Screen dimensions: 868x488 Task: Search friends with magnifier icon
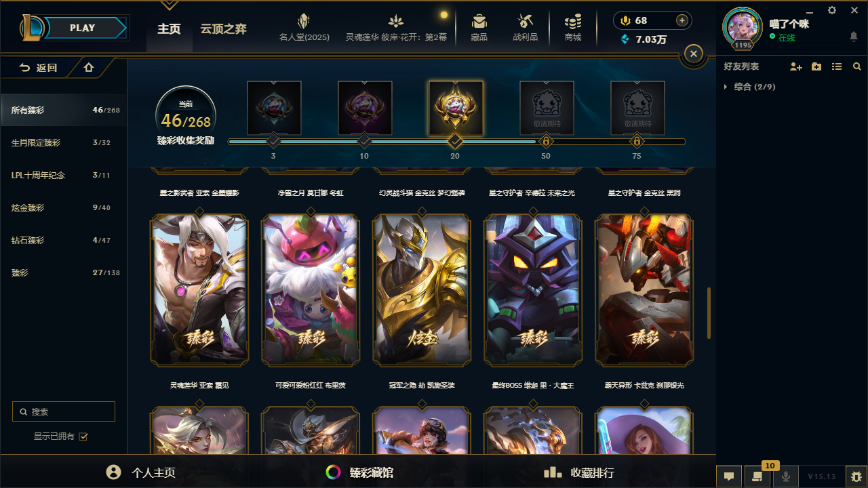pyautogui.click(x=857, y=66)
